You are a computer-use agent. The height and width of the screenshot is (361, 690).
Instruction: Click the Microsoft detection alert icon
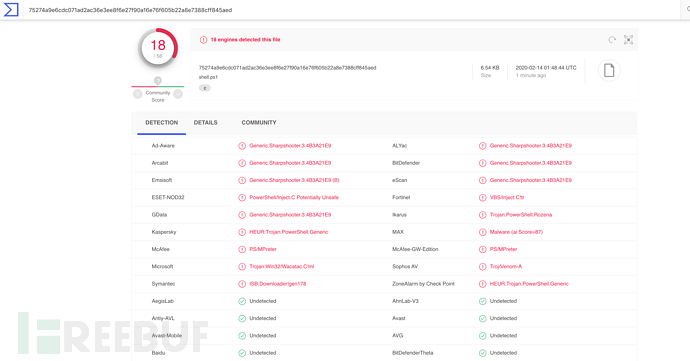(x=242, y=266)
